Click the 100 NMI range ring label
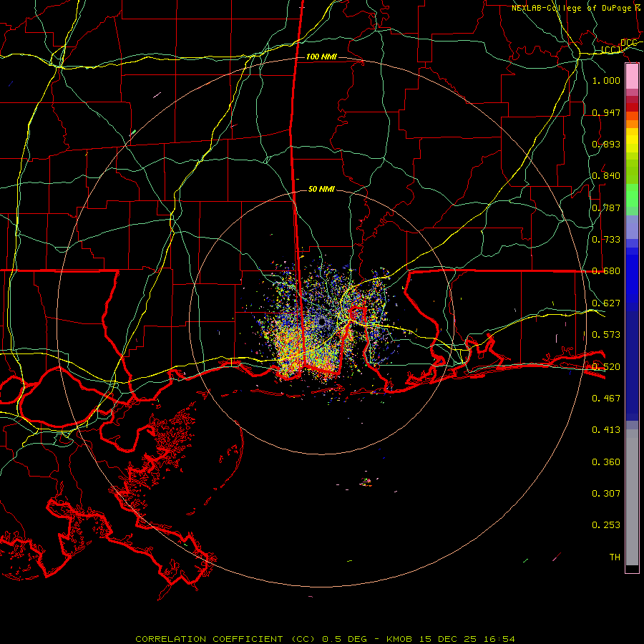The image size is (644, 644). tap(321, 57)
